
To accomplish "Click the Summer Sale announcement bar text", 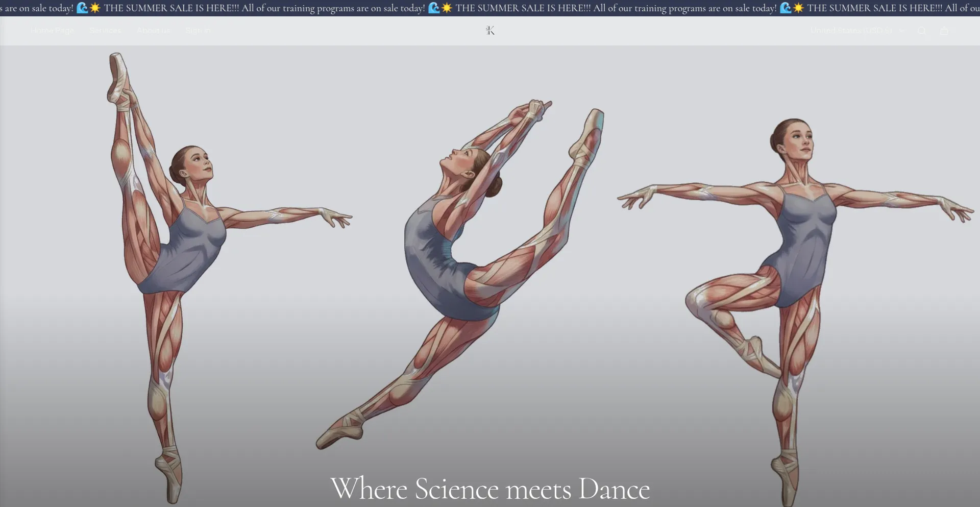I will tap(490, 8).
